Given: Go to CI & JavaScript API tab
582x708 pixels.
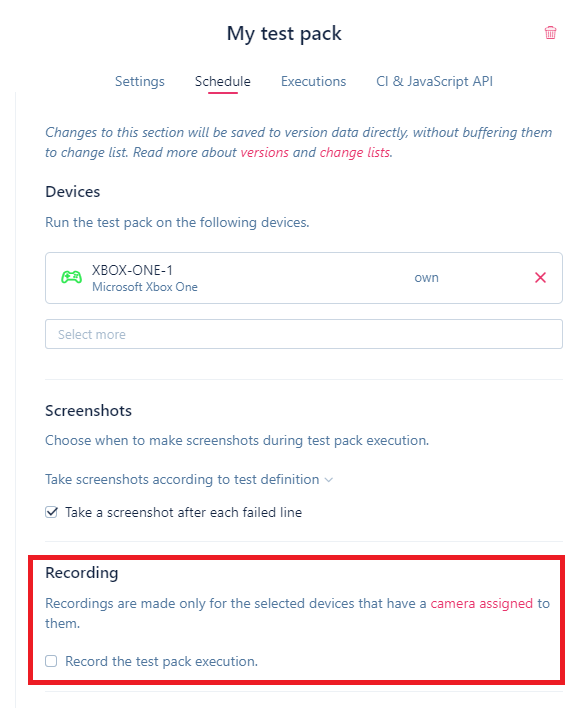Looking at the screenshot, I should coord(434,81).
